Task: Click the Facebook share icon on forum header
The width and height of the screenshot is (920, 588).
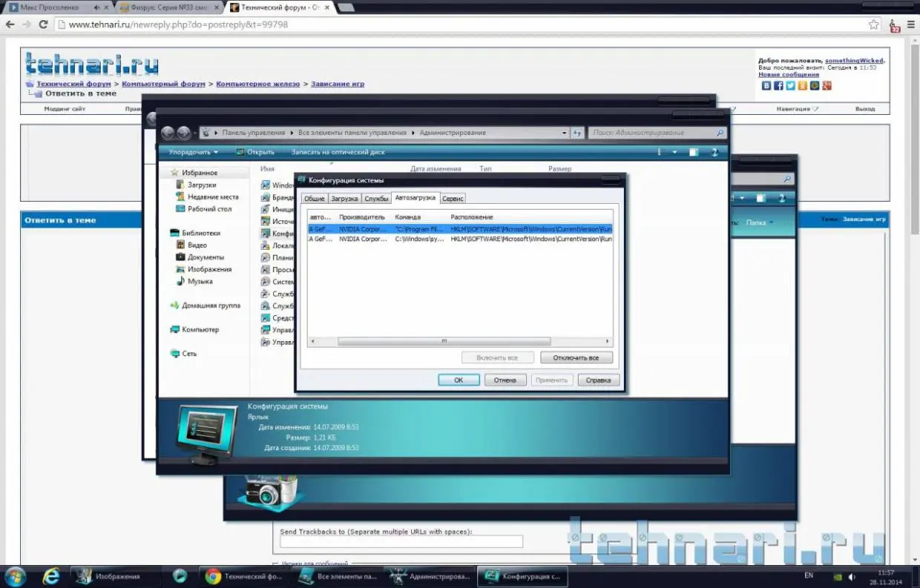Action: (x=779, y=86)
